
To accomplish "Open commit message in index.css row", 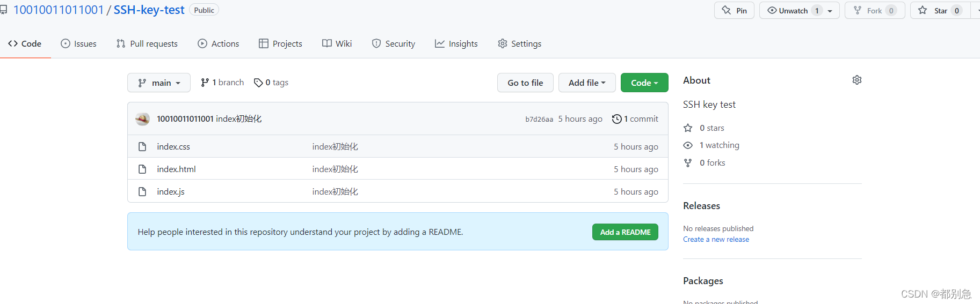I will point(335,146).
